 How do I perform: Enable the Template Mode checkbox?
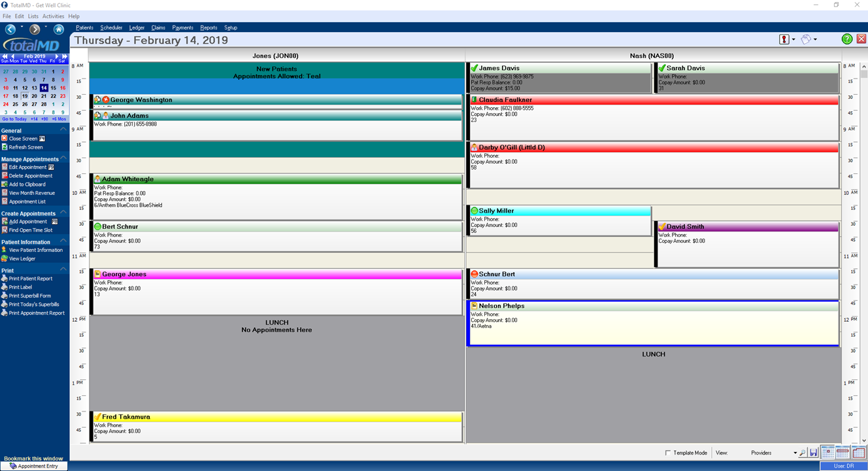pyautogui.click(x=668, y=453)
